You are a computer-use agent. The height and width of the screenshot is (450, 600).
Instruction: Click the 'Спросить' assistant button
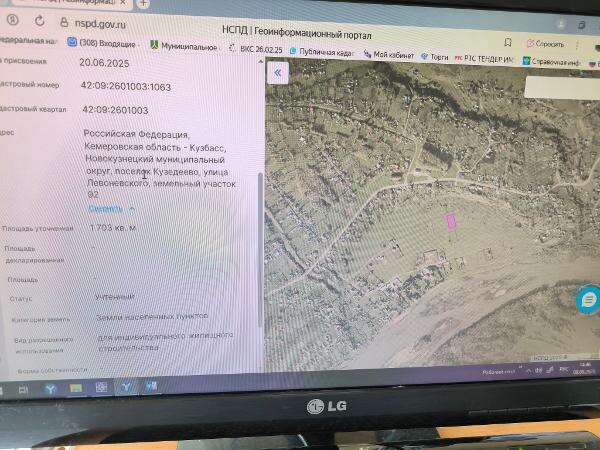(546, 44)
